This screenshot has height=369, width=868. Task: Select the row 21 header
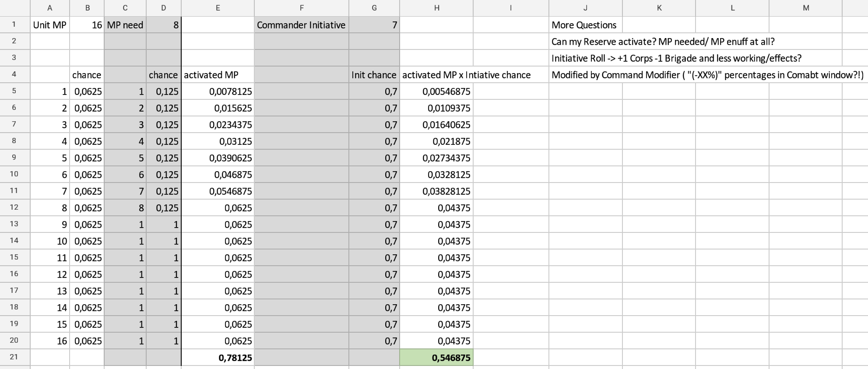click(14, 357)
